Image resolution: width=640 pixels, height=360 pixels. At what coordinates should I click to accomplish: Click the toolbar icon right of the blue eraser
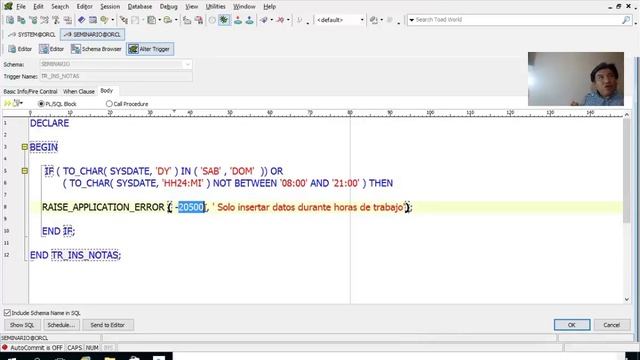[x=93, y=20]
